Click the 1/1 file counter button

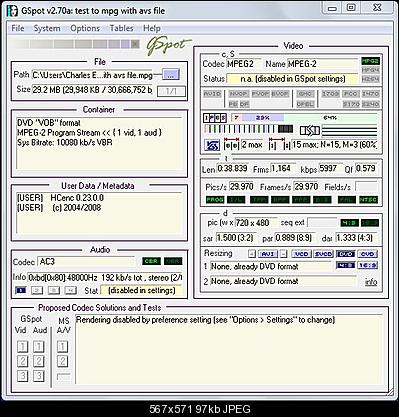(171, 91)
